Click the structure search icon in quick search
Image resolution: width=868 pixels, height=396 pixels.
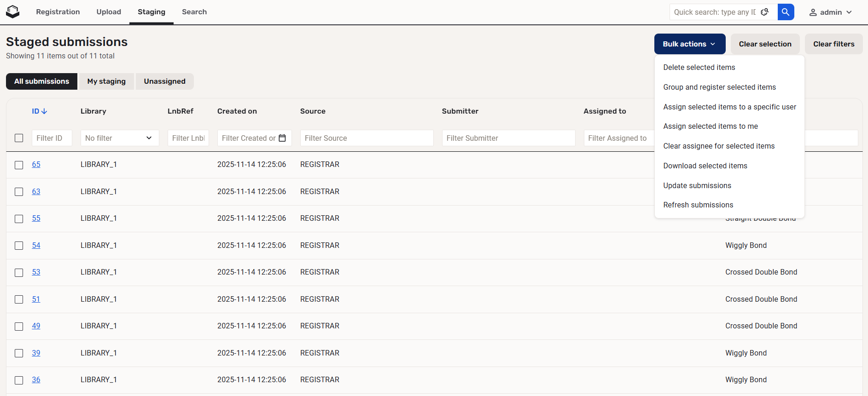tap(765, 12)
